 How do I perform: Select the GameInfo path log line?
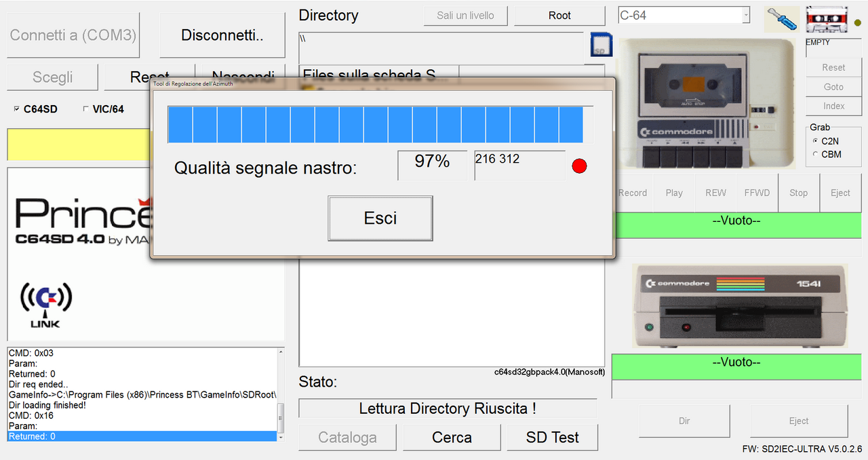coord(142,395)
